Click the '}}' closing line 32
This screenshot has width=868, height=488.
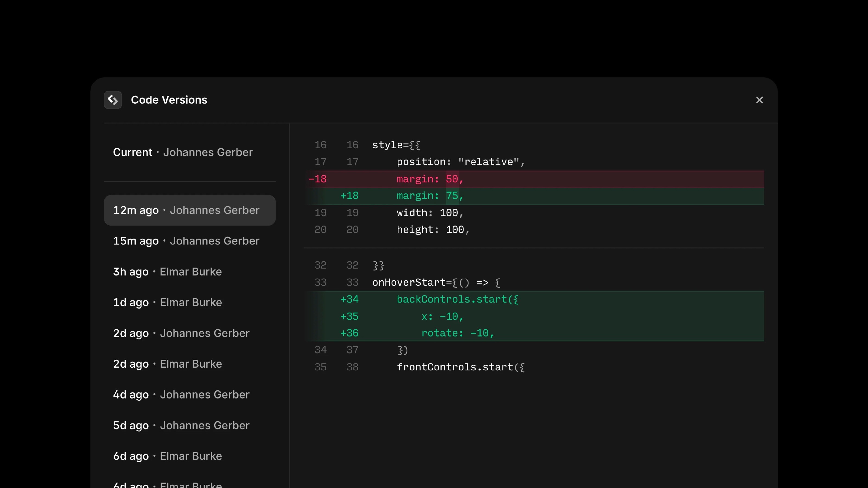tap(378, 266)
